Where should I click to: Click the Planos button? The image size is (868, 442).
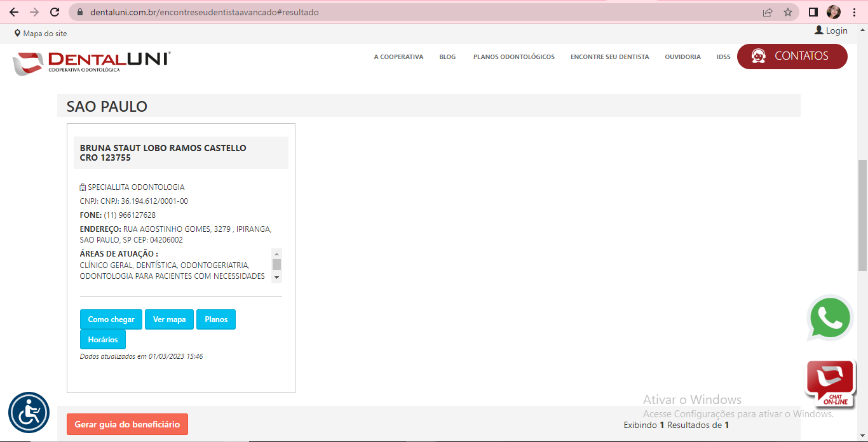pyautogui.click(x=216, y=319)
